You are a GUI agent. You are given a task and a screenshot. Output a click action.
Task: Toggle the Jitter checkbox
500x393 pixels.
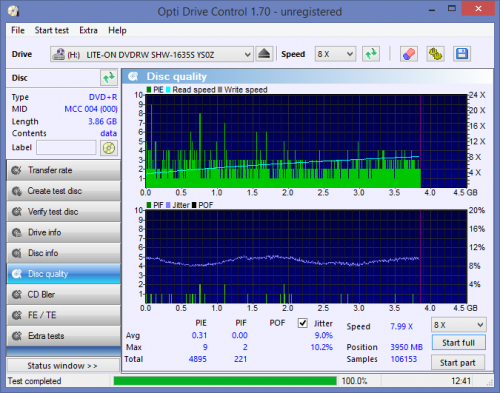tap(303, 323)
